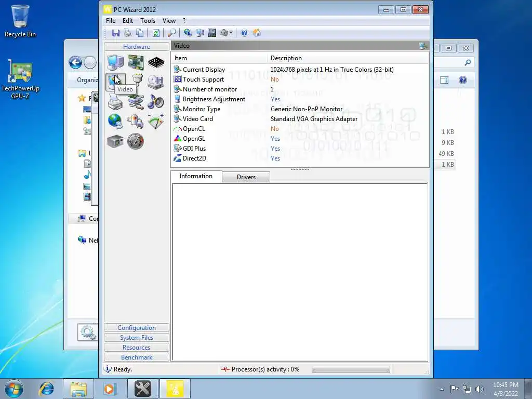Open the File menu
This screenshot has width=532, height=399.
(111, 21)
